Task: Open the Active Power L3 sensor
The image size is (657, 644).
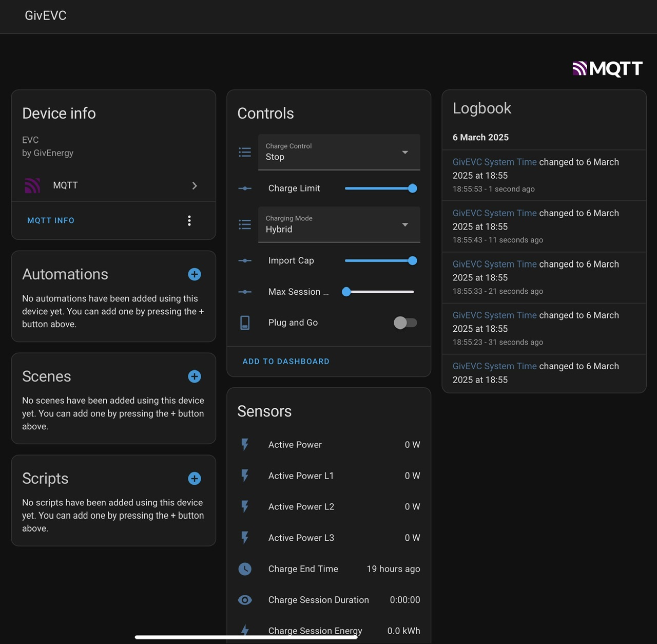Action: click(x=329, y=538)
